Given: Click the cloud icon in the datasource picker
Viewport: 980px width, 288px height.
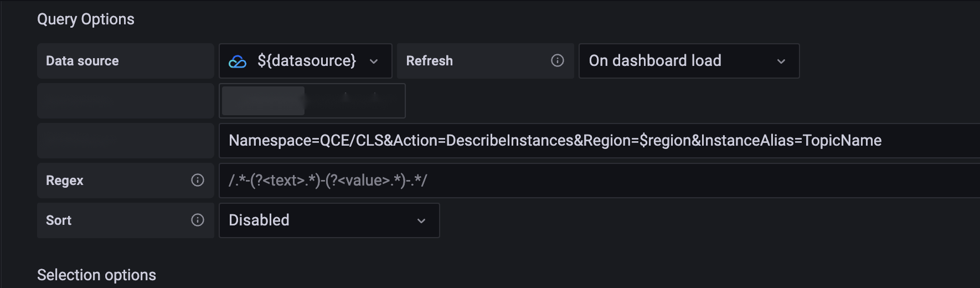Looking at the screenshot, I should [238, 61].
